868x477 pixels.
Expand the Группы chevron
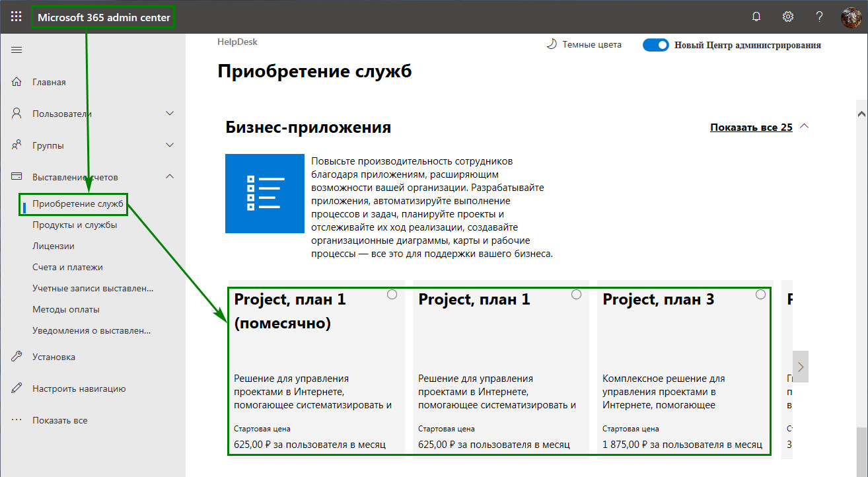coord(170,145)
